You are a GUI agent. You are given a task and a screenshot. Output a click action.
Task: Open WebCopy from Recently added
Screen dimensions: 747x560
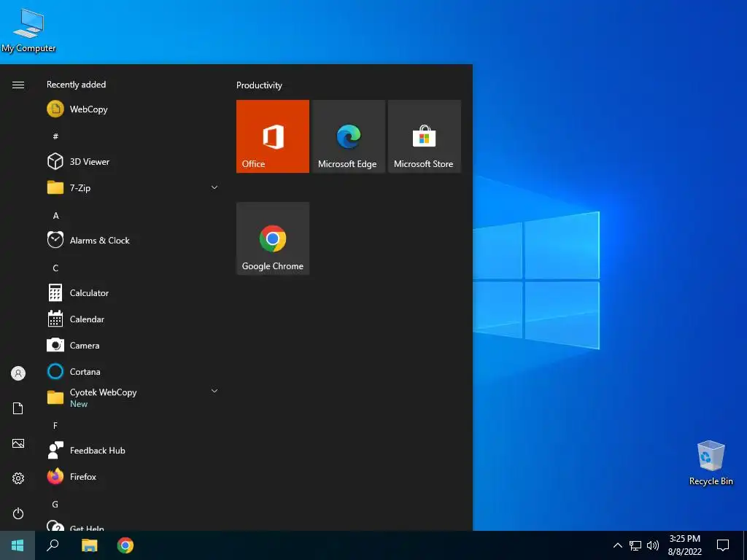pos(133,109)
